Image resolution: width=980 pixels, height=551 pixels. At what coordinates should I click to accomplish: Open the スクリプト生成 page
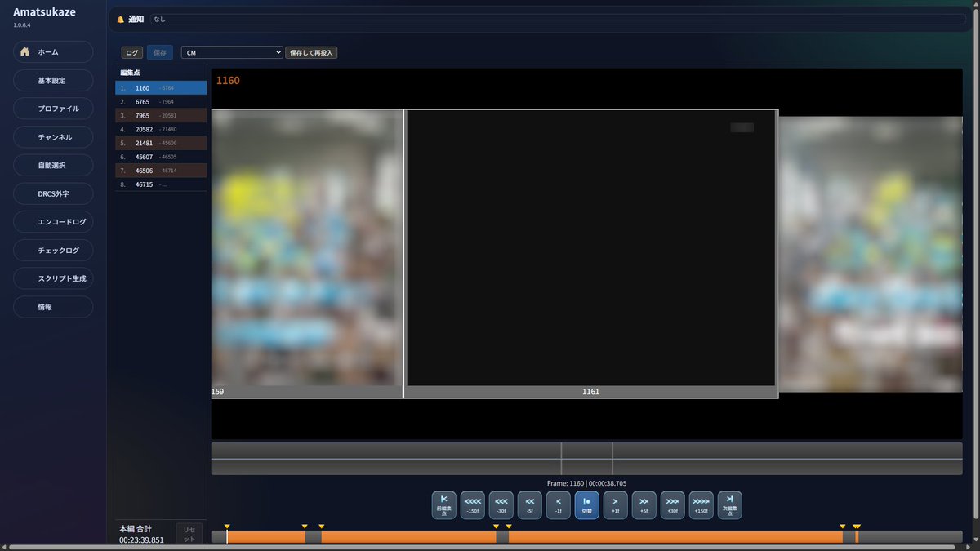(53, 278)
